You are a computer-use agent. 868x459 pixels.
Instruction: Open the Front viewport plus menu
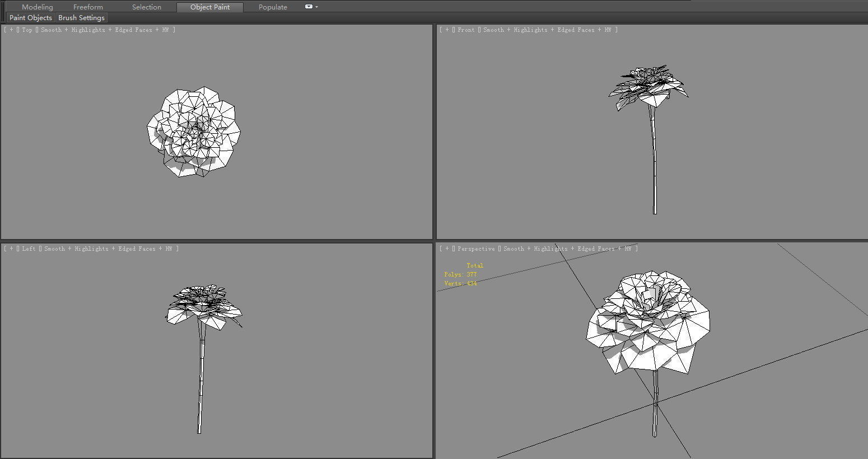[447, 30]
